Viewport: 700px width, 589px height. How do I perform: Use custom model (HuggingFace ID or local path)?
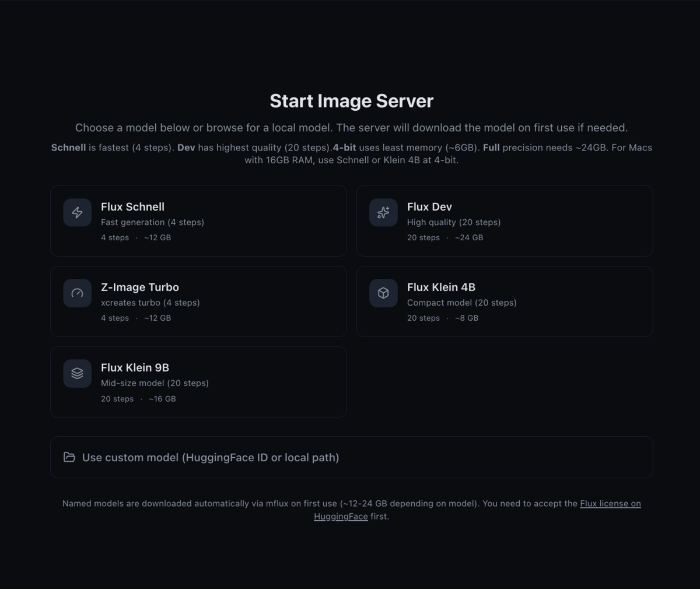tap(351, 457)
